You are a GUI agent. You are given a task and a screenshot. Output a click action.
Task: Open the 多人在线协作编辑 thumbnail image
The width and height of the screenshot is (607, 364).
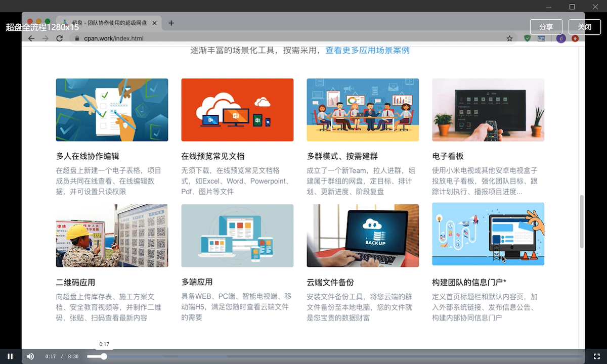pyautogui.click(x=112, y=110)
